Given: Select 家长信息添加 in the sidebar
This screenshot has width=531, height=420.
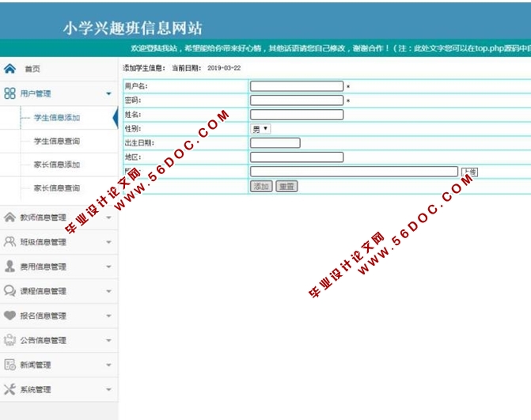Looking at the screenshot, I should pyautogui.click(x=56, y=165).
